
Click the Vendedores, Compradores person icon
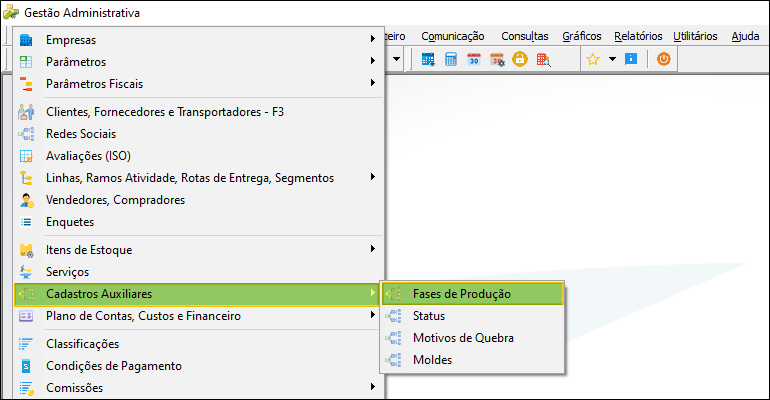[x=27, y=200]
